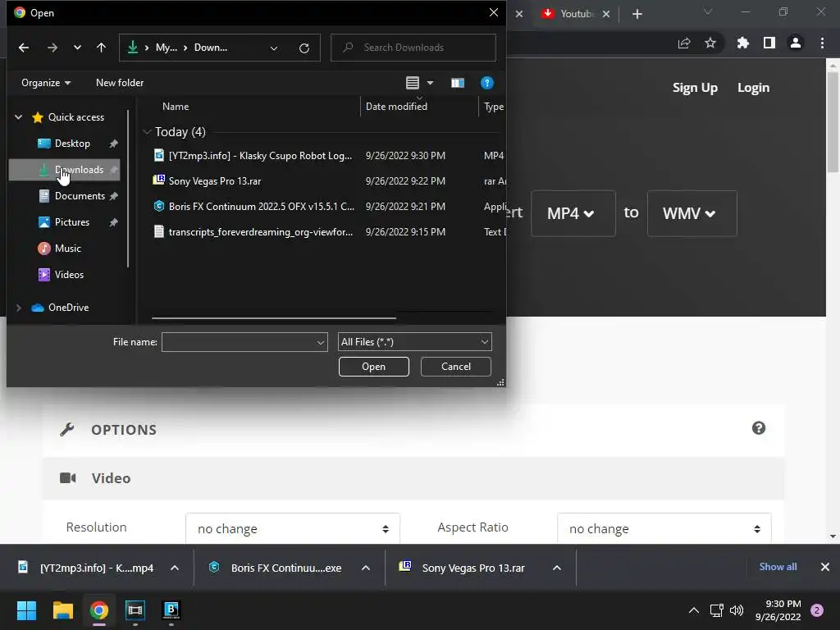Select OneDrive in navigation pane
This screenshot has height=630, width=840.
point(68,308)
